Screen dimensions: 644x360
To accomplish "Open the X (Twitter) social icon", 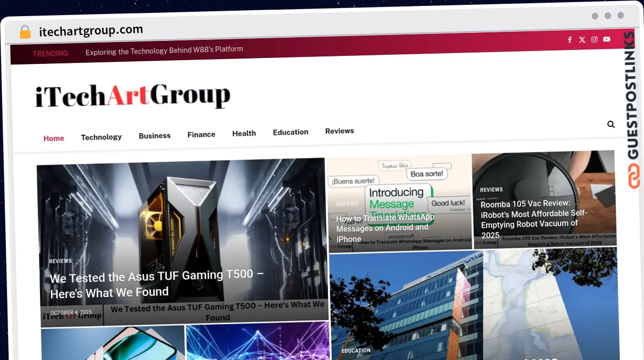I will point(582,40).
